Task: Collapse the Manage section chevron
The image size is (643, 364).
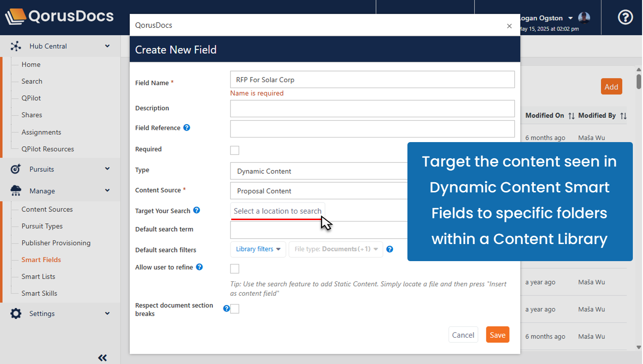Action: coord(107,191)
